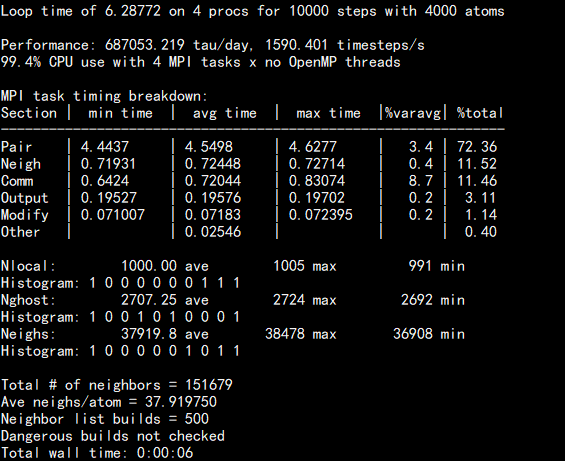Click the Total # of neighbors 151679
This screenshot has width=565, height=461.
(x=209, y=385)
